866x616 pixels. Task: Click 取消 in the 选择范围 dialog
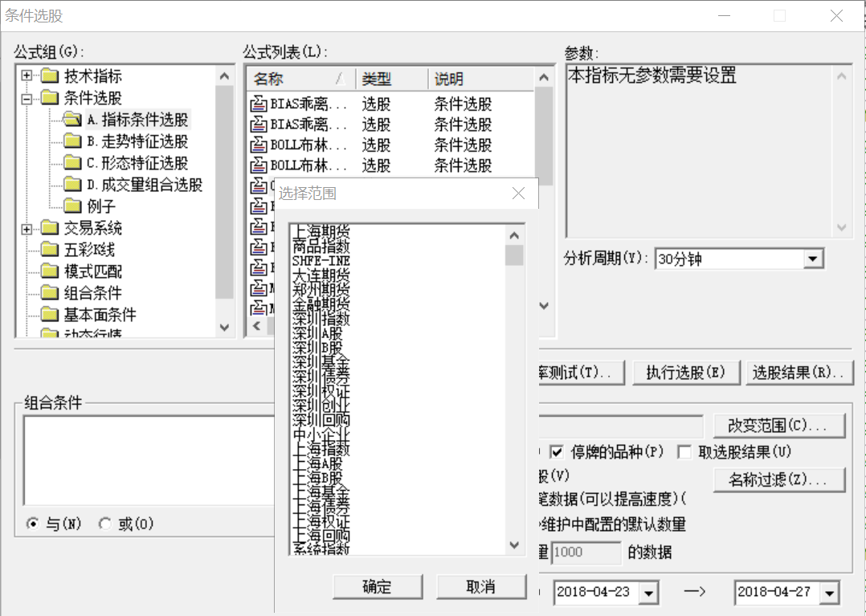click(x=481, y=587)
